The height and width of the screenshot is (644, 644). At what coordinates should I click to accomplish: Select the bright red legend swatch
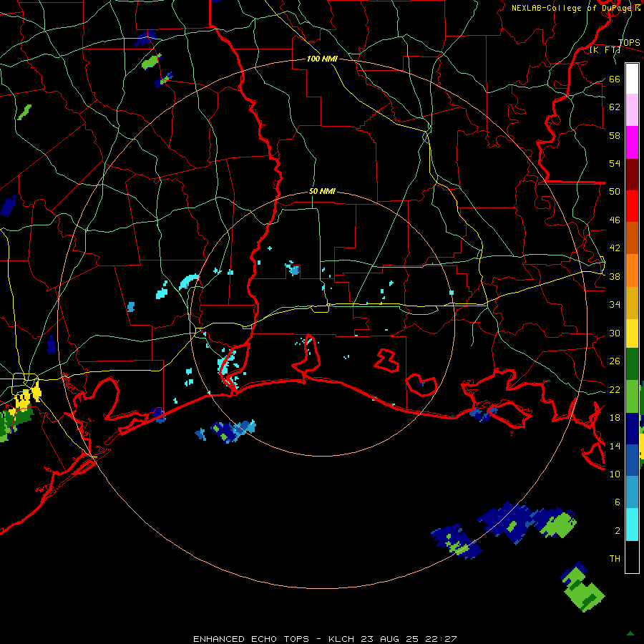[x=632, y=206]
